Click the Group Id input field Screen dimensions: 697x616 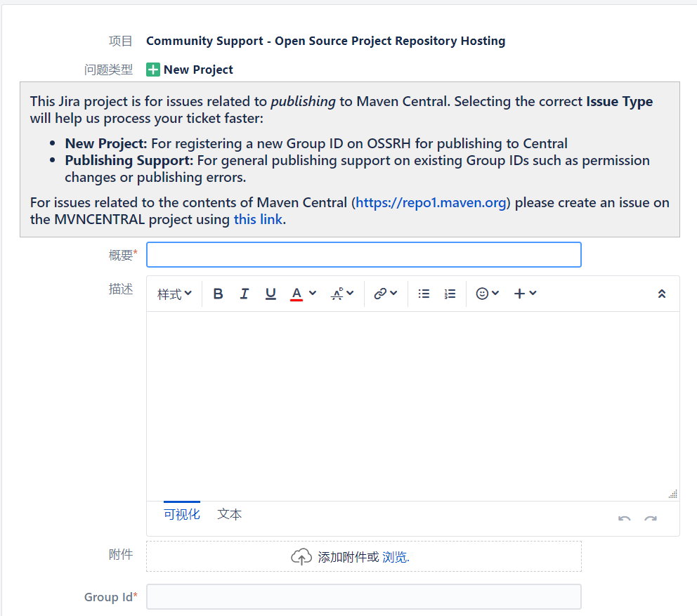pos(364,597)
